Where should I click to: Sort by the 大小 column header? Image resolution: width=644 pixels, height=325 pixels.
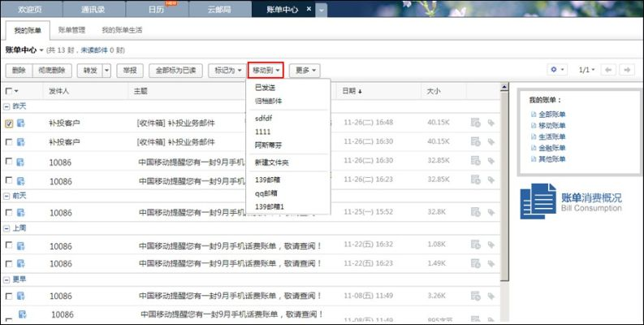tap(433, 91)
